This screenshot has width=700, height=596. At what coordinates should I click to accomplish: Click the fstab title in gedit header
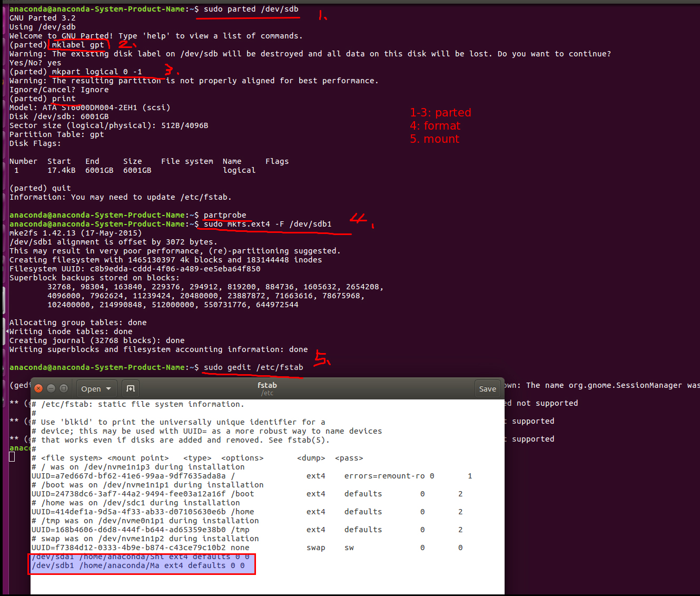coord(267,385)
